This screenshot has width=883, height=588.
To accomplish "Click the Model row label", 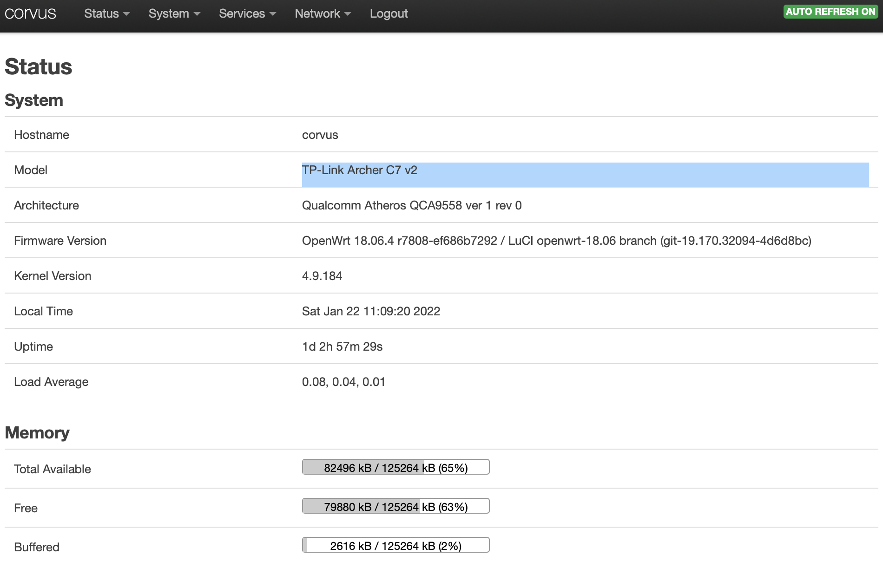I will [x=31, y=170].
